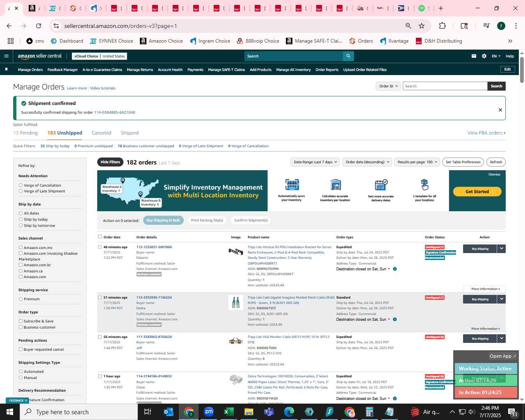Close the FEEDBACK tag
Viewport: 525px width, 420px height.
pos(26,401)
